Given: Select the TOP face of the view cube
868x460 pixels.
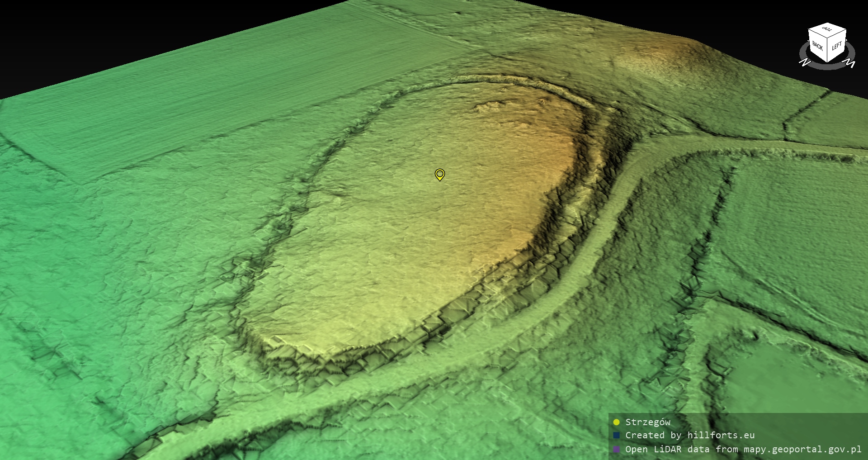Looking at the screenshot, I should coord(827,30).
